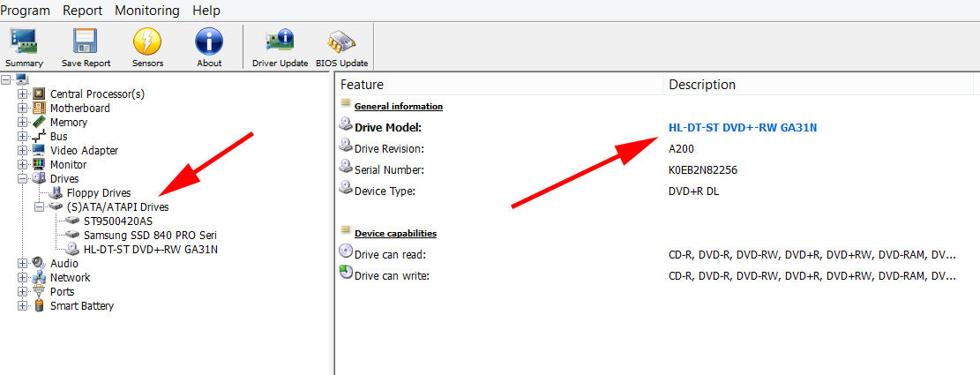Click the Smart Battery icon

(x=39, y=305)
